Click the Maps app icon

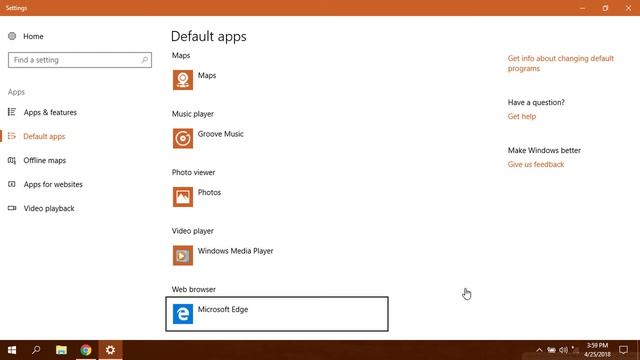pos(183,80)
